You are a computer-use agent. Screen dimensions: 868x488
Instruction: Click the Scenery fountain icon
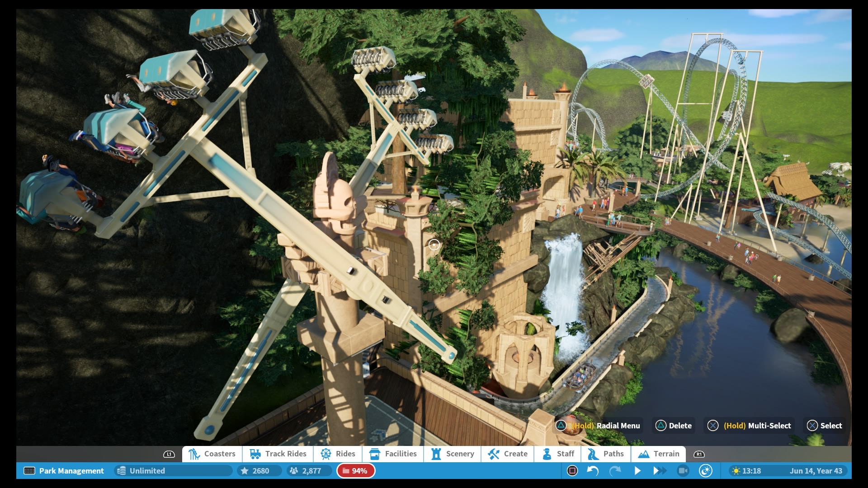436,454
